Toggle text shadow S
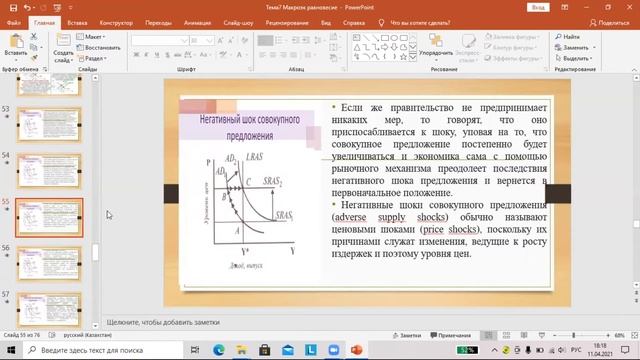The height and width of the screenshot is (360, 640). (x=167, y=55)
